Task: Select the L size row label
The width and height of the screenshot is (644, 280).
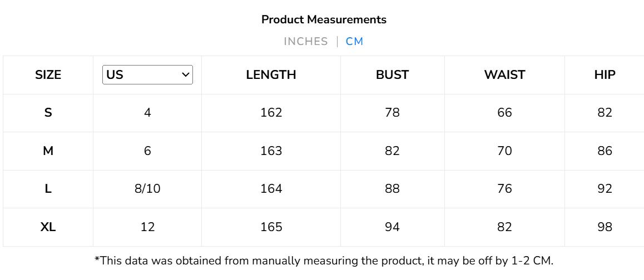Action: point(48,189)
